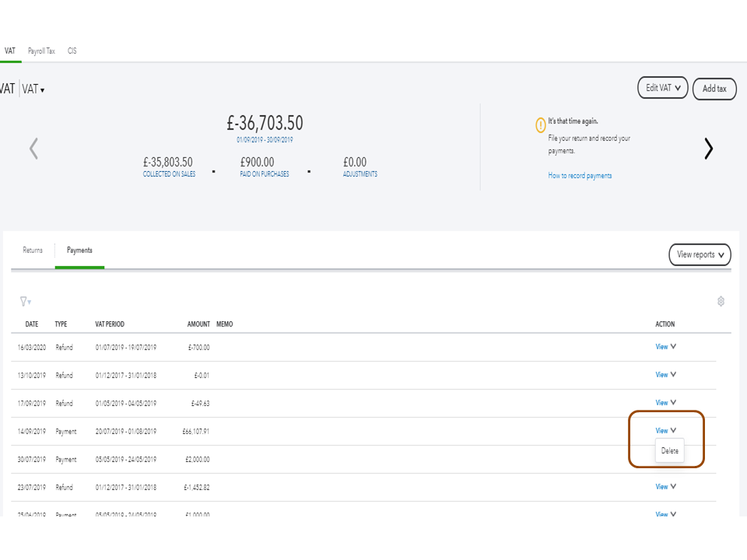
Task: Open the table settings gear icon
Action: click(x=721, y=301)
